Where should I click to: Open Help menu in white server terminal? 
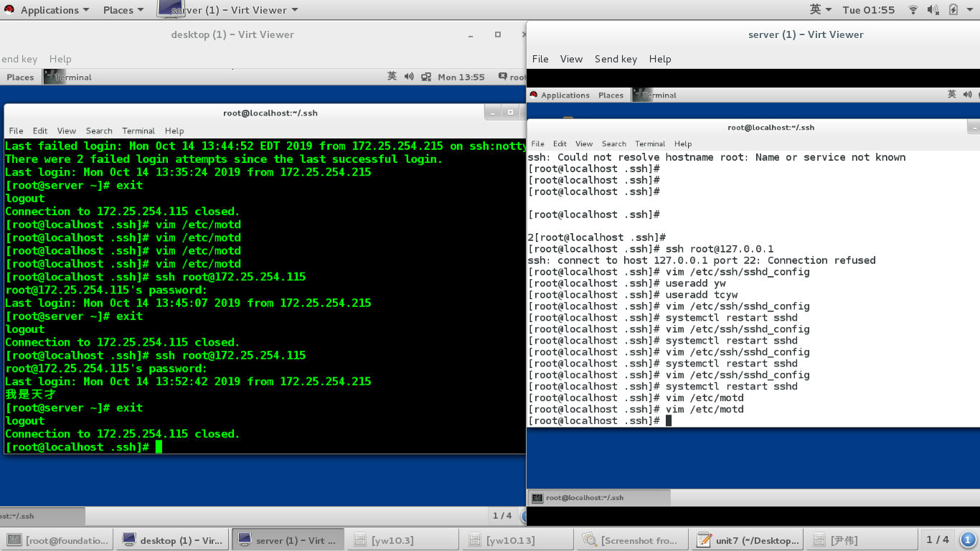click(683, 143)
